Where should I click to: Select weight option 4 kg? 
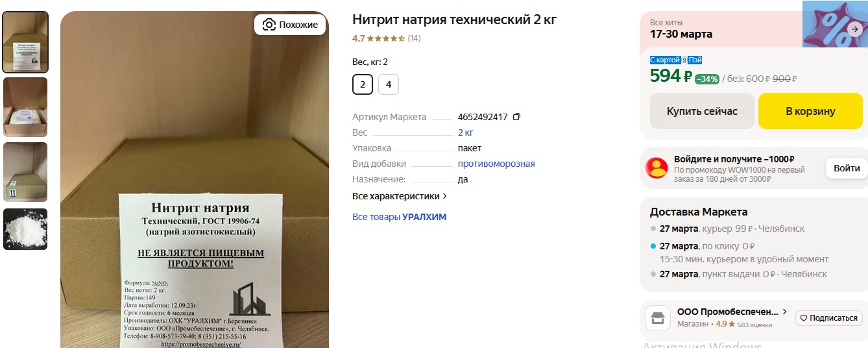point(389,84)
